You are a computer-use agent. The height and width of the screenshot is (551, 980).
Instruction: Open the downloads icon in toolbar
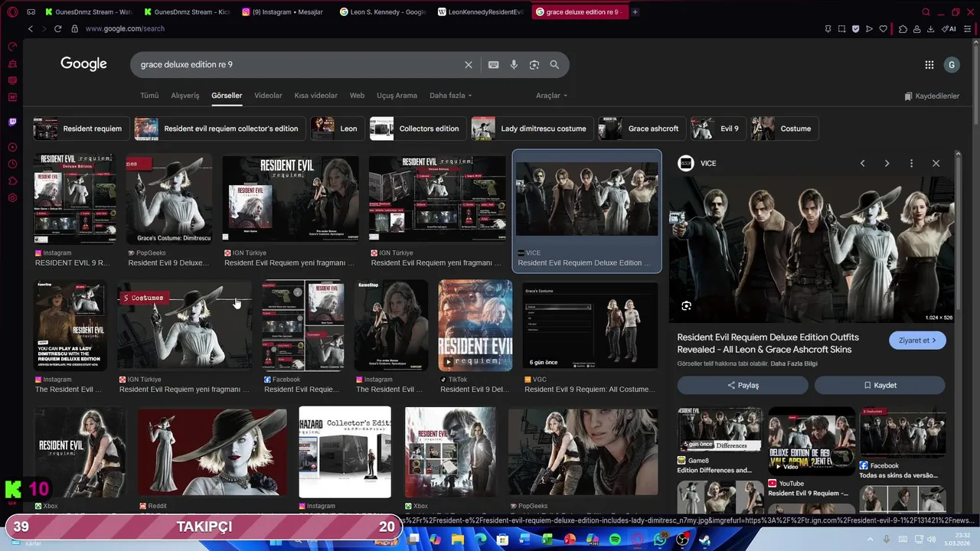[x=931, y=28]
